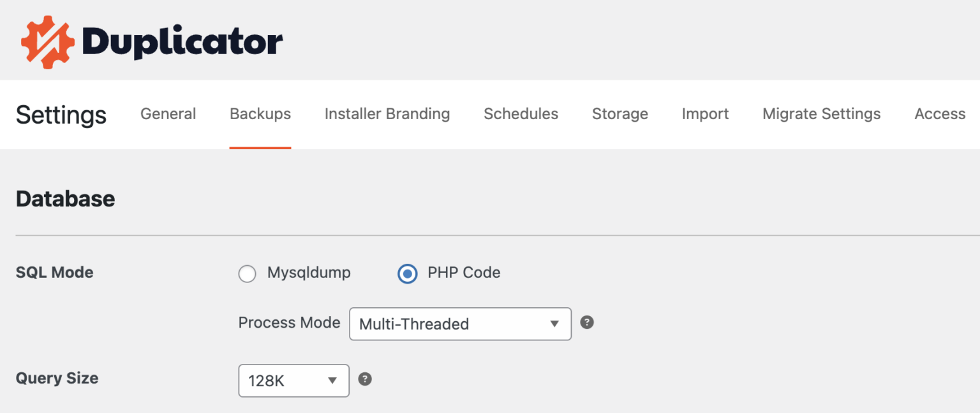980x413 pixels.
Task: Click the Query Size field label
Action: coord(57,379)
